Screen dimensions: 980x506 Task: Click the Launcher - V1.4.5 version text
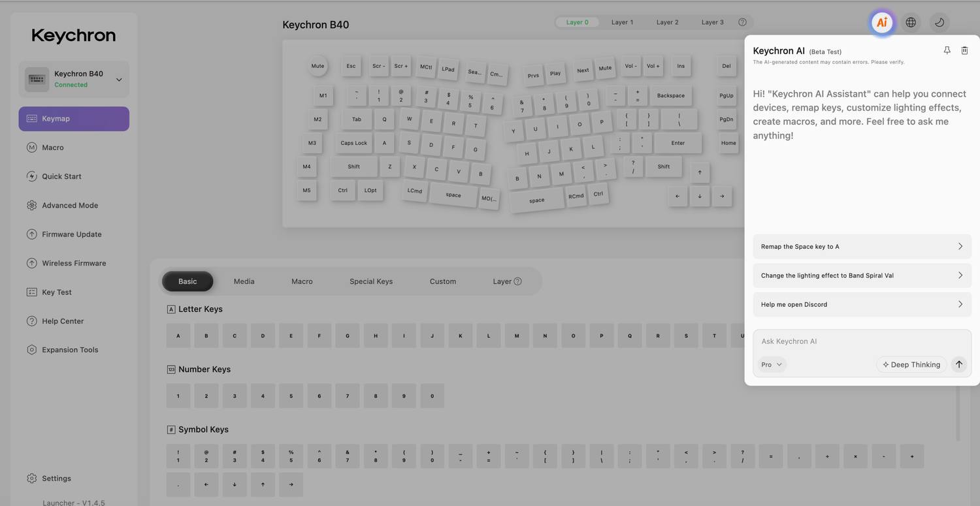(x=74, y=503)
